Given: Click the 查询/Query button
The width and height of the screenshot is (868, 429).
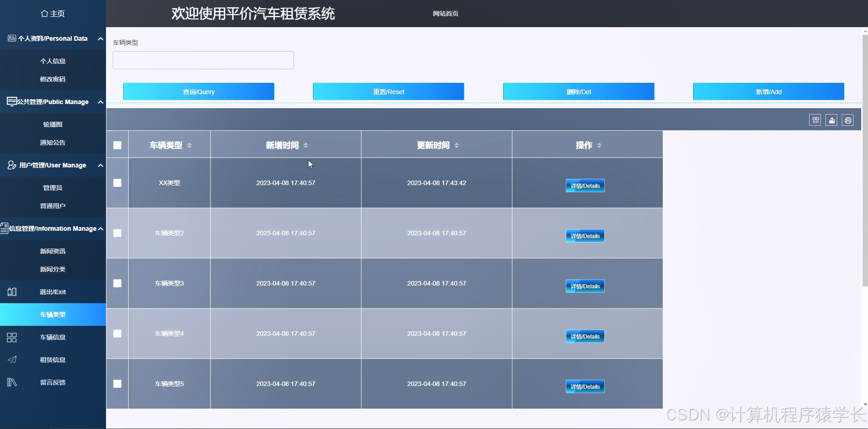Looking at the screenshot, I should coord(198,91).
